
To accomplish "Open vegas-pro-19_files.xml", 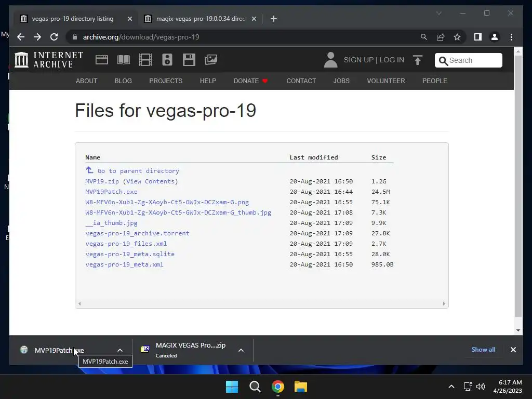I will [x=126, y=244].
